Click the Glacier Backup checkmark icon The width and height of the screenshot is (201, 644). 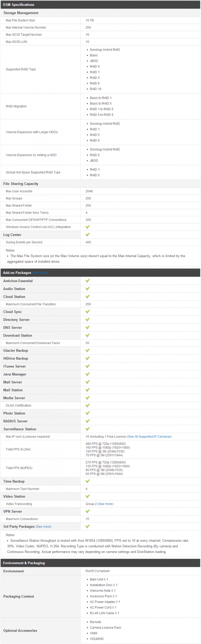88,351
